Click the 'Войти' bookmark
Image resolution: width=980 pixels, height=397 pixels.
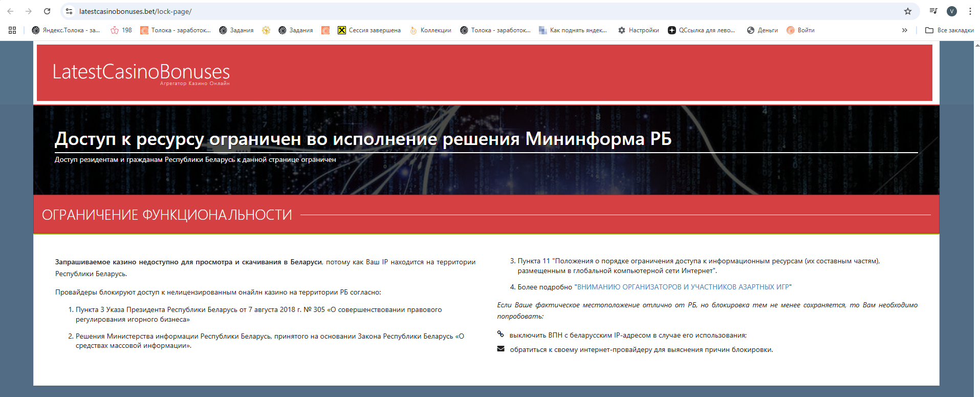(x=801, y=30)
